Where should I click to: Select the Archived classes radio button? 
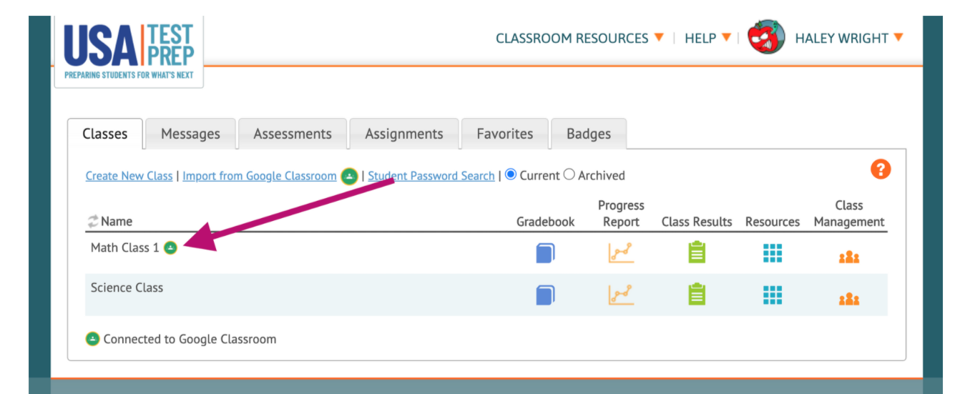569,174
